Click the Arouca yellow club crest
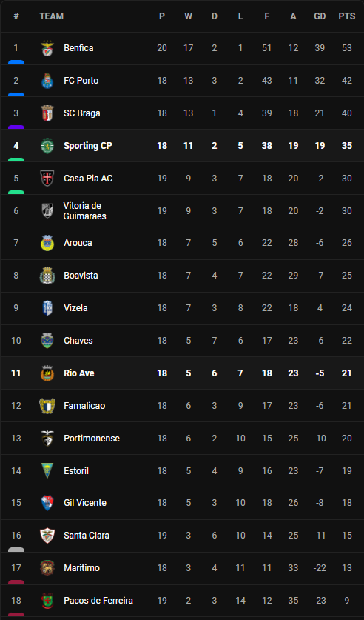Screen dimensions: 364x620 47,243
